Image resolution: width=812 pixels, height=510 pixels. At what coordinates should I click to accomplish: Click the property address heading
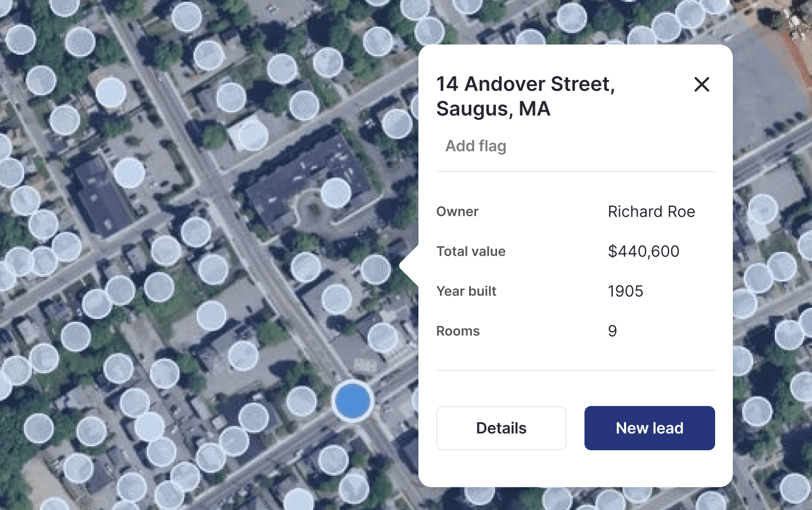[526, 96]
